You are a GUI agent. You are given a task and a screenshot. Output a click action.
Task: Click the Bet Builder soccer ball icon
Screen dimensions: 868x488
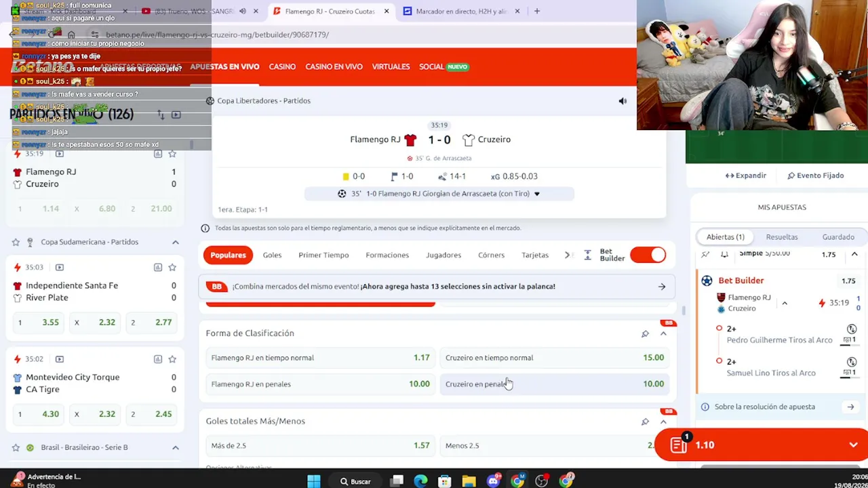coord(707,281)
